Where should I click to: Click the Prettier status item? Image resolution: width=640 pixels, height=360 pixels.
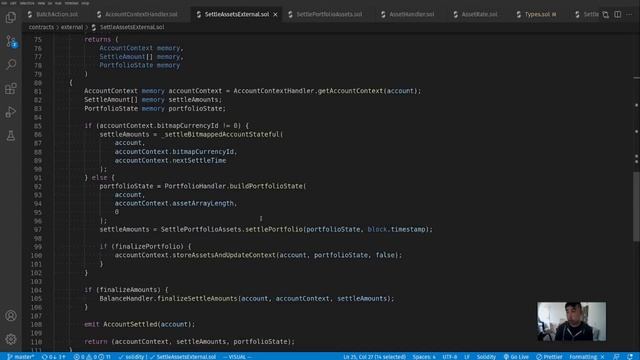pyautogui.click(x=549, y=356)
